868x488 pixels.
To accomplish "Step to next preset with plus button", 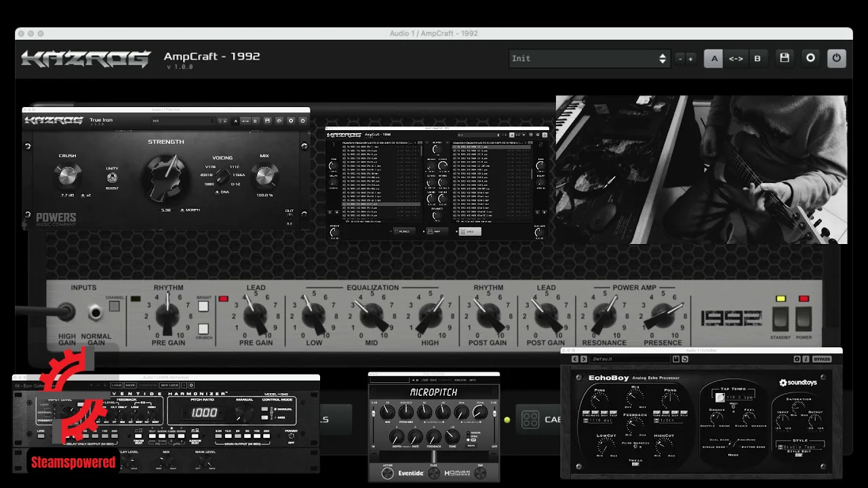I will pyautogui.click(x=690, y=59).
